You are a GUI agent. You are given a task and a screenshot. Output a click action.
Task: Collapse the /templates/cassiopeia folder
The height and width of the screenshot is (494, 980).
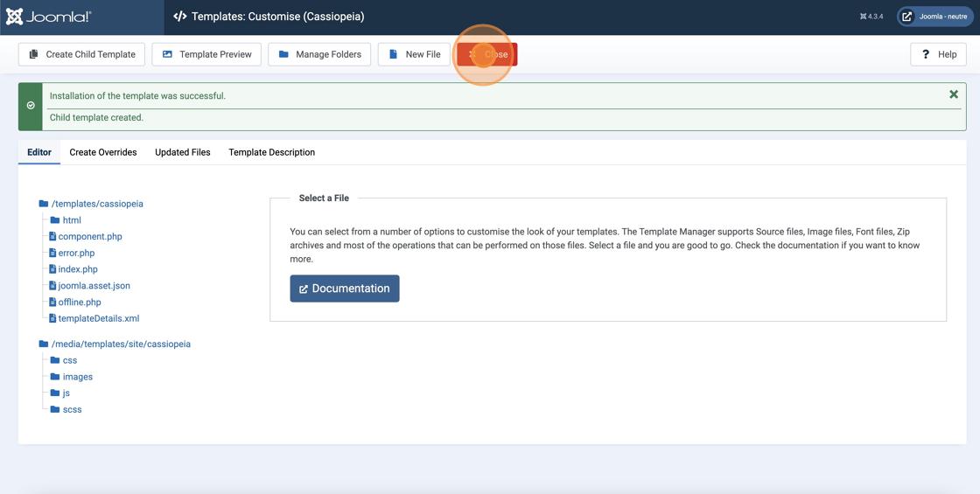[x=96, y=204]
